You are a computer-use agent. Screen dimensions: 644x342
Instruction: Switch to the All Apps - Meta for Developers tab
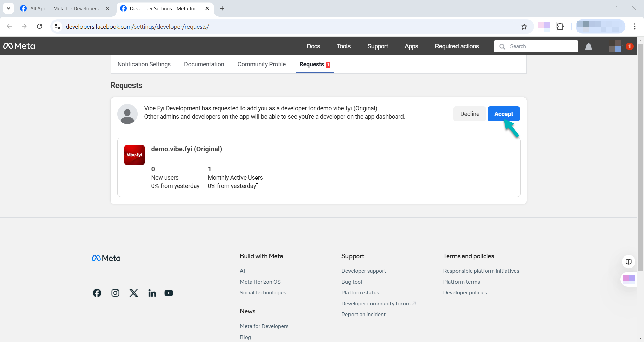(64, 8)
